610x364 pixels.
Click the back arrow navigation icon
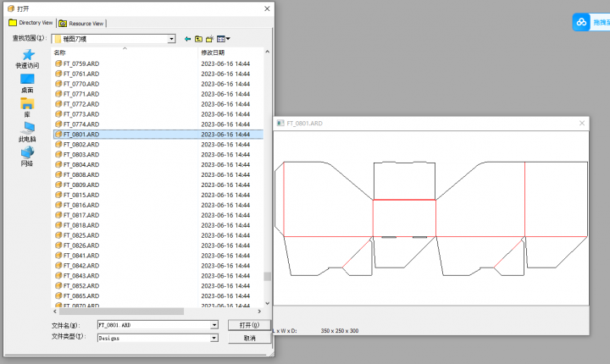click(188, 39)
